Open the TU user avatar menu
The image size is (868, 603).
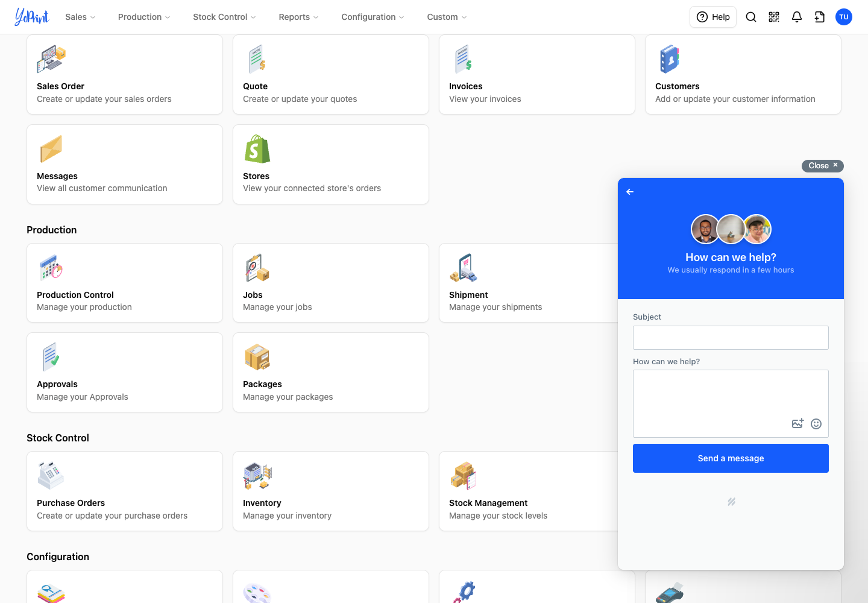844,17
